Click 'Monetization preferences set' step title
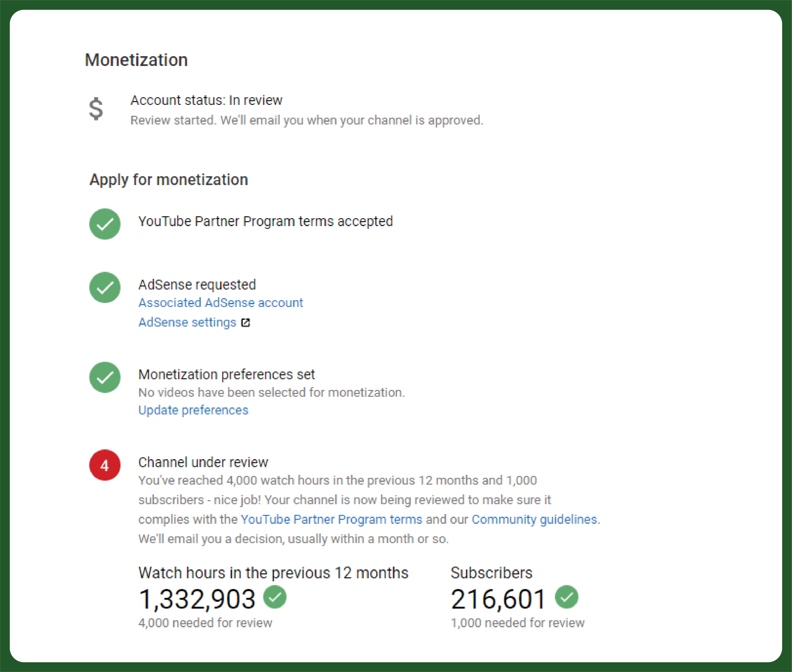Image resolution: width=792 pixels, height=672 pixels. pyautogui.click(x=227, y=375)
